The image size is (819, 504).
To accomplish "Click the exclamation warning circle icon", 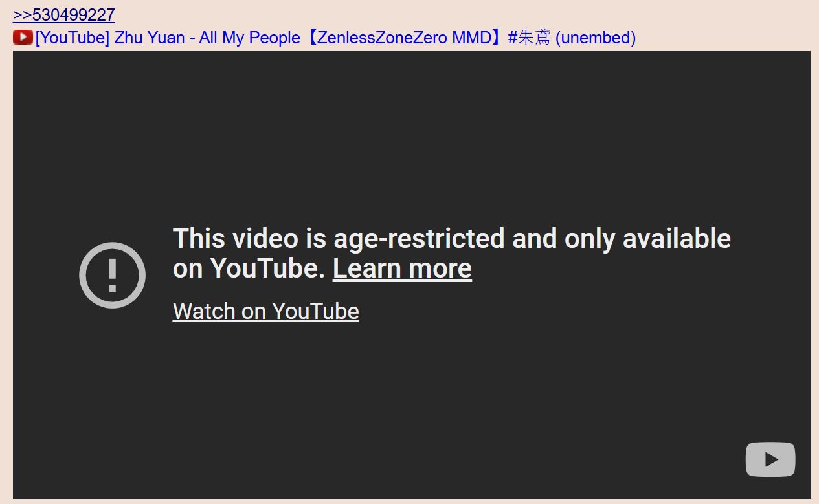I will tap(112, 275).
